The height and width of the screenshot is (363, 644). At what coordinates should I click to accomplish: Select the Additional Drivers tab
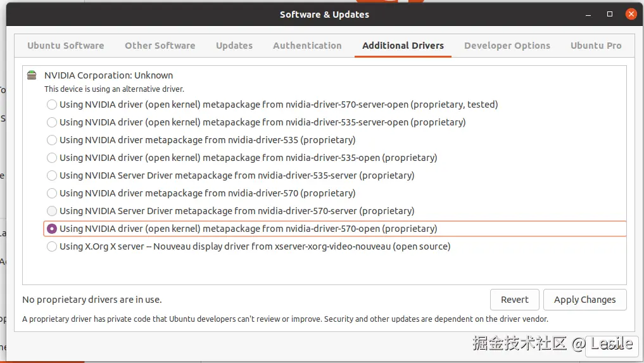pyautogui.click(x=403, y=46)
